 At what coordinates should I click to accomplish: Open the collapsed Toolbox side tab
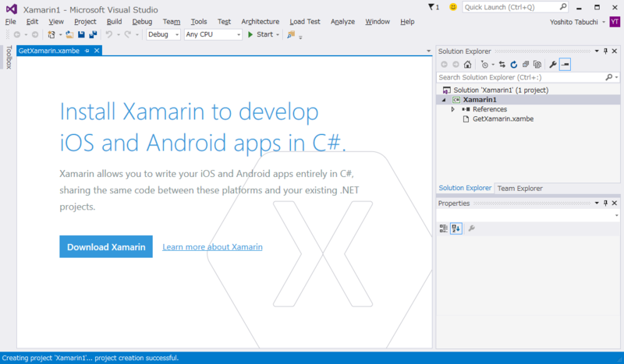coord(9,57)
